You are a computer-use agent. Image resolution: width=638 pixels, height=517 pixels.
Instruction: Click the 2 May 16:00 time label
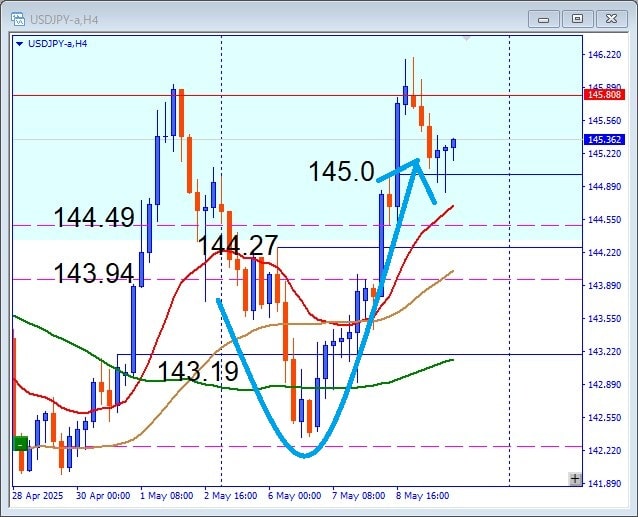231,496
